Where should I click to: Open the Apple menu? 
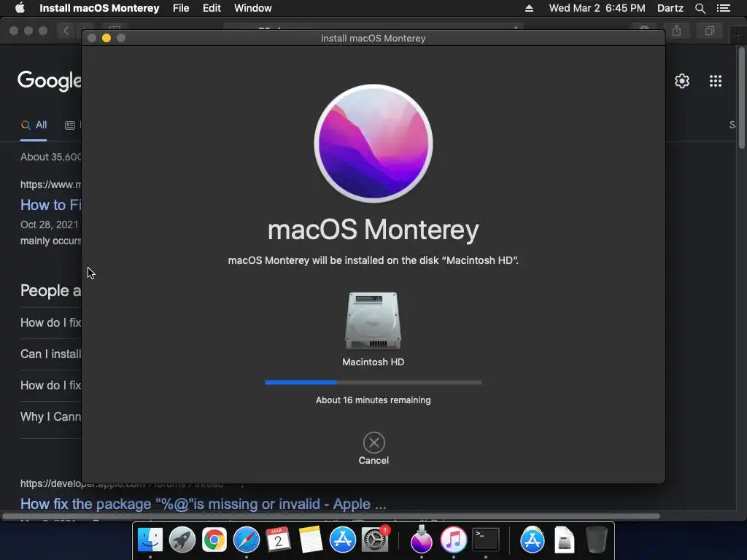(x=20, y=8)
